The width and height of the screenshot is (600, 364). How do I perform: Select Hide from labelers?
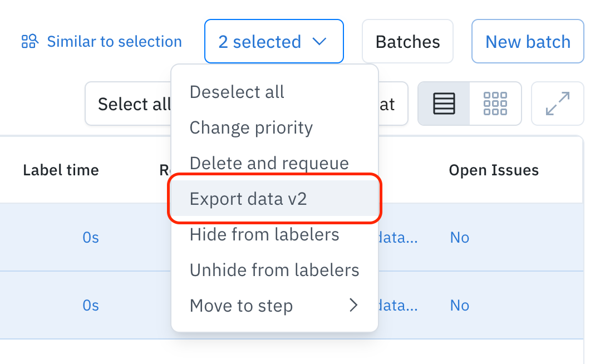pyautogui.click(x=264, y=234)
